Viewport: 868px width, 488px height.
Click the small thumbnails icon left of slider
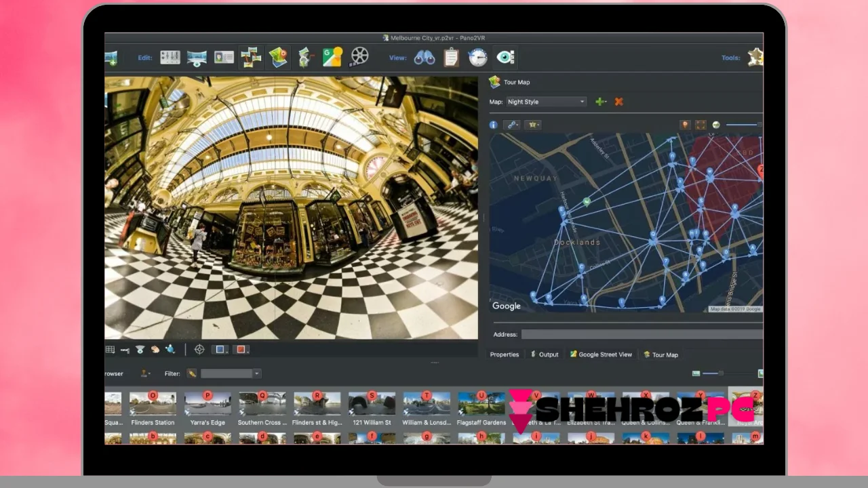[x=696, y=373]
